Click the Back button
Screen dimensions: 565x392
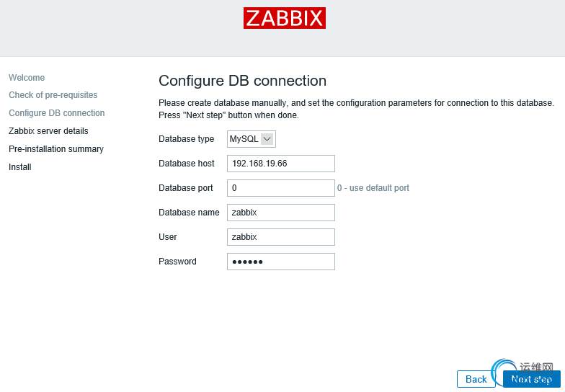coord(476,379)
